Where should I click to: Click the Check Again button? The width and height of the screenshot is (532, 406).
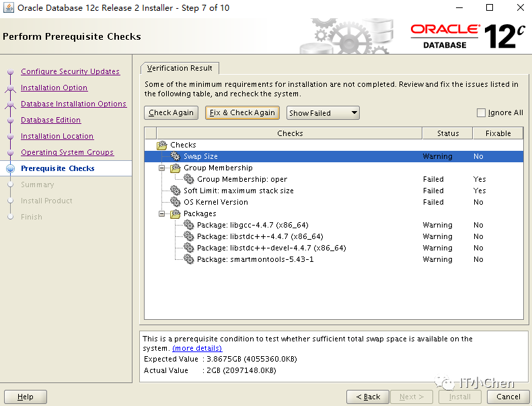point(171,113)
